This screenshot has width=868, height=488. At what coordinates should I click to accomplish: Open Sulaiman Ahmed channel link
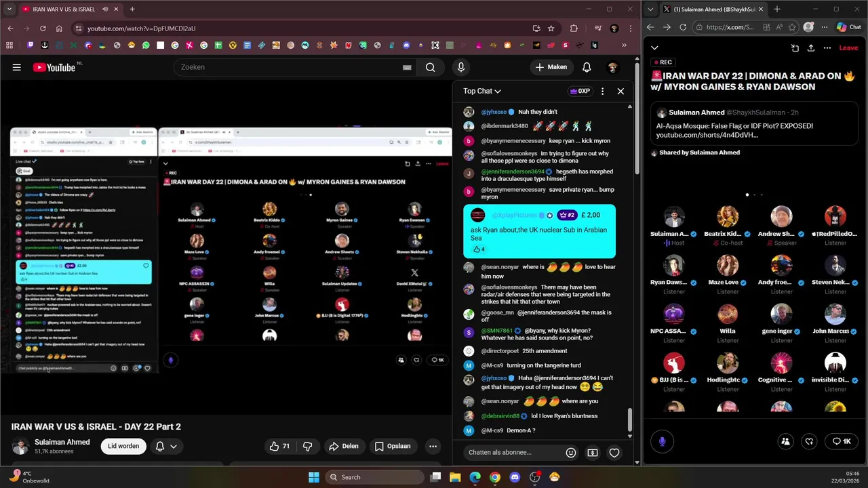click(x=62, y=442)
